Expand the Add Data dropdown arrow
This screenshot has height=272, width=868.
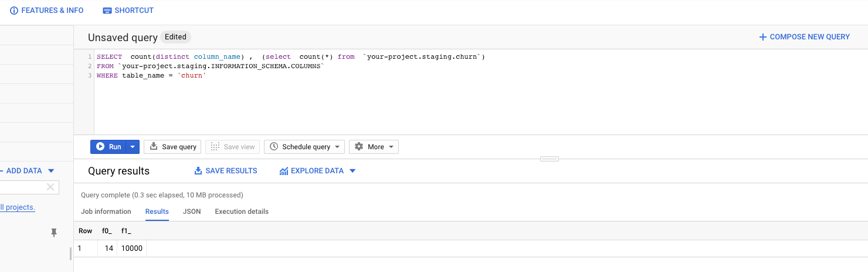[51, 171]
